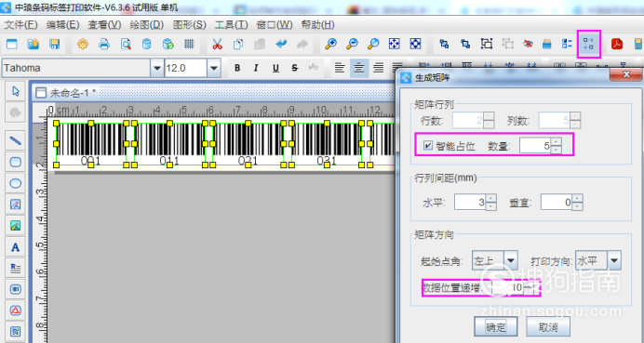This screenshot has height=343, width=644.
Task: Choose the ellipse shape tool
Action: [15, 183]
